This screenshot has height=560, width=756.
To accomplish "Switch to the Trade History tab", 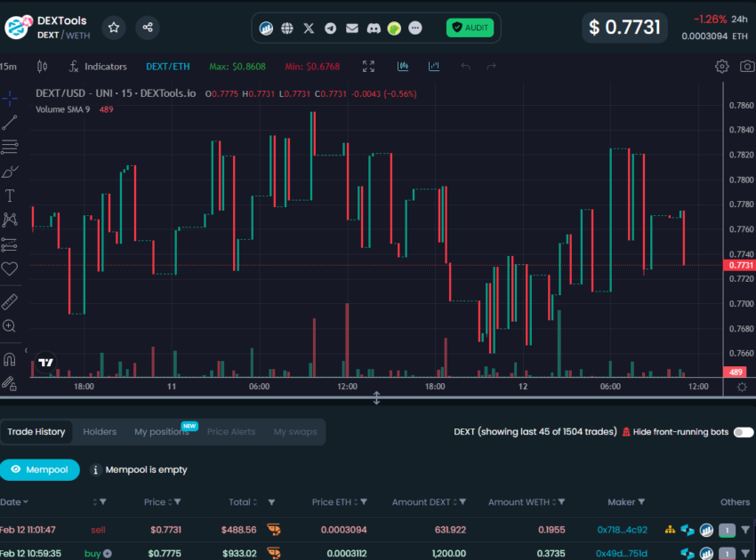I will pyautogui.click(x=36, y=432).
